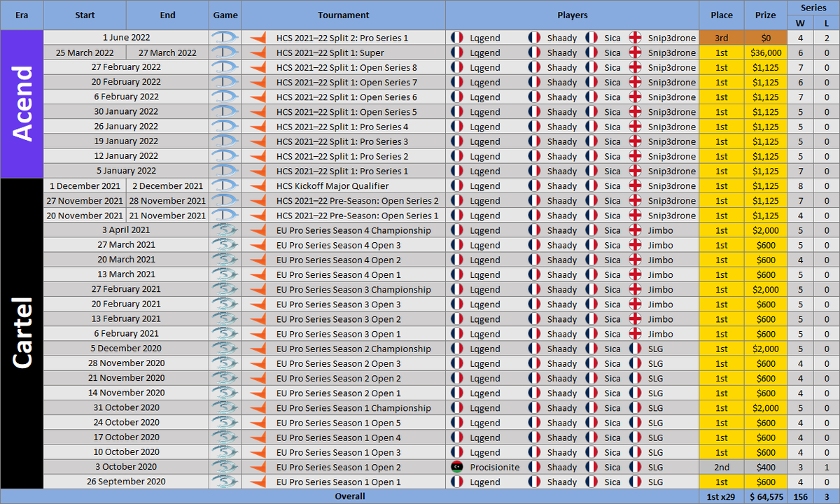Click the orange icon beside Split 1: Open Series 8

tap(258, 67)
